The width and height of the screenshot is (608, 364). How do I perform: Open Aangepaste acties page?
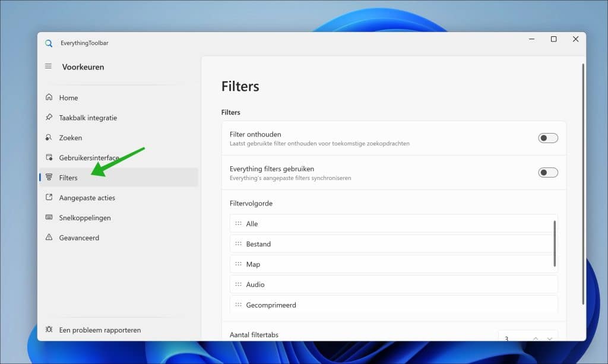click(x=118, y=198)
